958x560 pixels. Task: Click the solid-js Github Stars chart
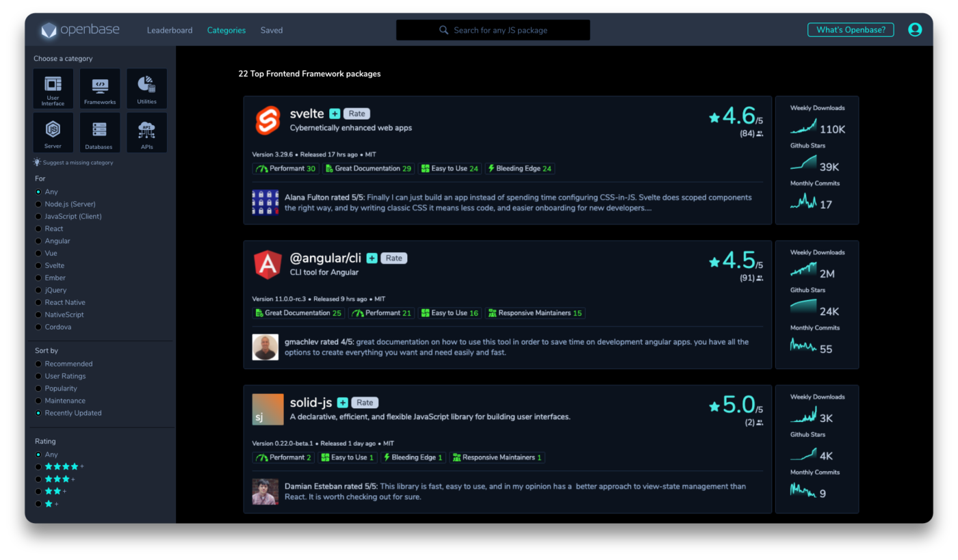point(803,453)
